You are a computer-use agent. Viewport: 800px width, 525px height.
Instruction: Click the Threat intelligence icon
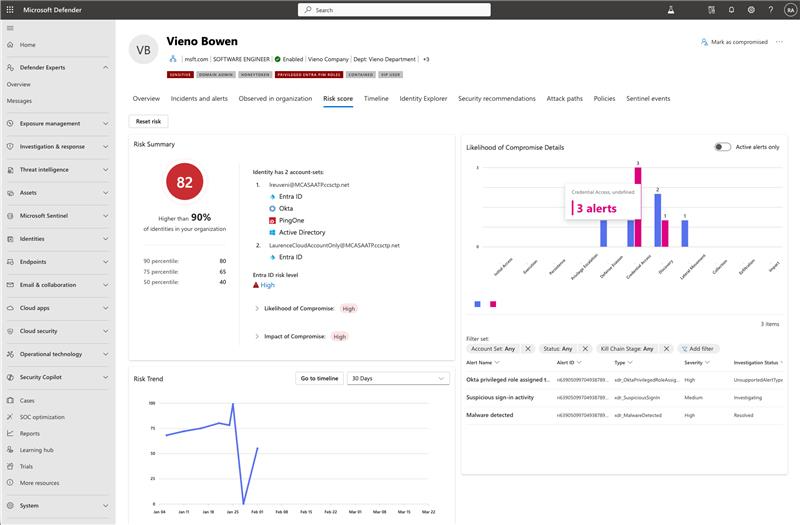click(x=10, y=170)
